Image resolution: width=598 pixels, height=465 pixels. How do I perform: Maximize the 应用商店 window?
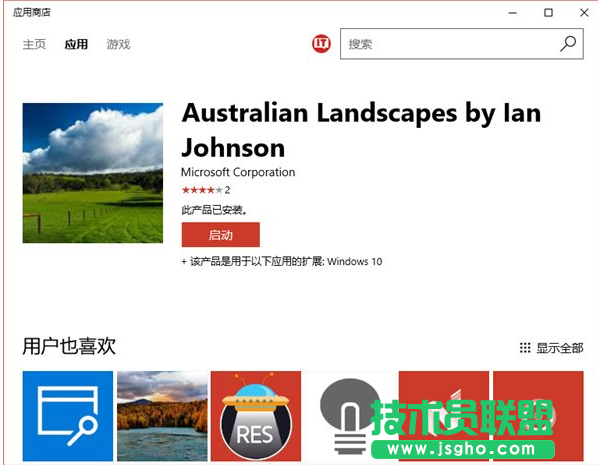(548, 13)
